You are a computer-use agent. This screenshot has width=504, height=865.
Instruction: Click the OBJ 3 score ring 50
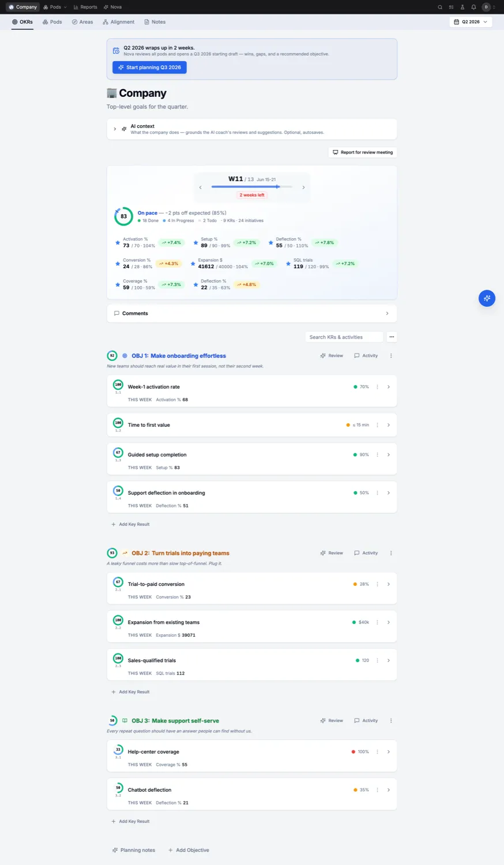pos(112,721)
